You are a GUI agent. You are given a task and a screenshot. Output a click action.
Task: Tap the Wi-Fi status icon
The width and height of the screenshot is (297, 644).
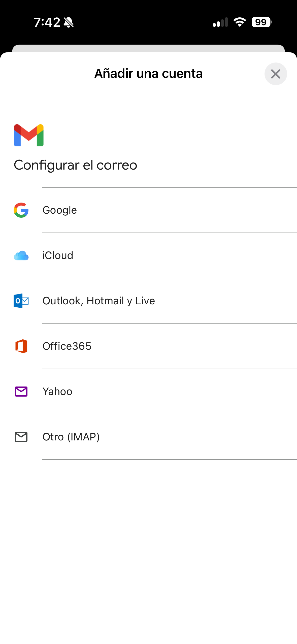240,22
